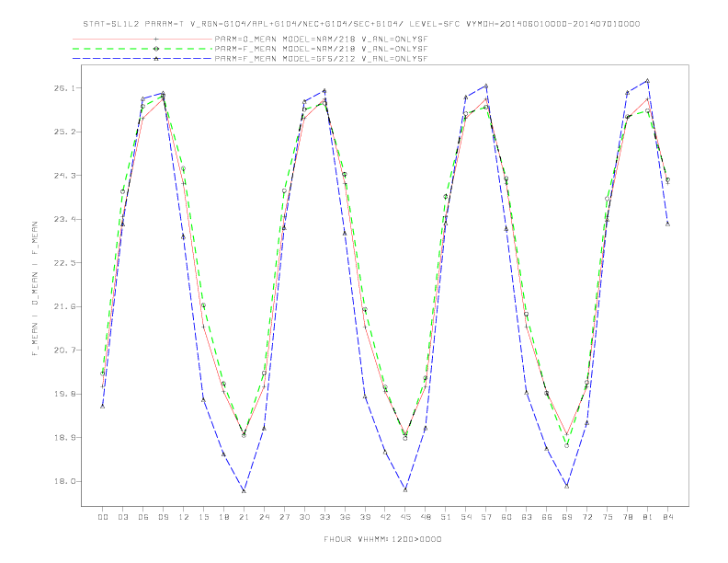Click y-axis tick label 20.7
The height and width of the screenshot is (563, 728).
pyautogui.click(x=63, y=350)
